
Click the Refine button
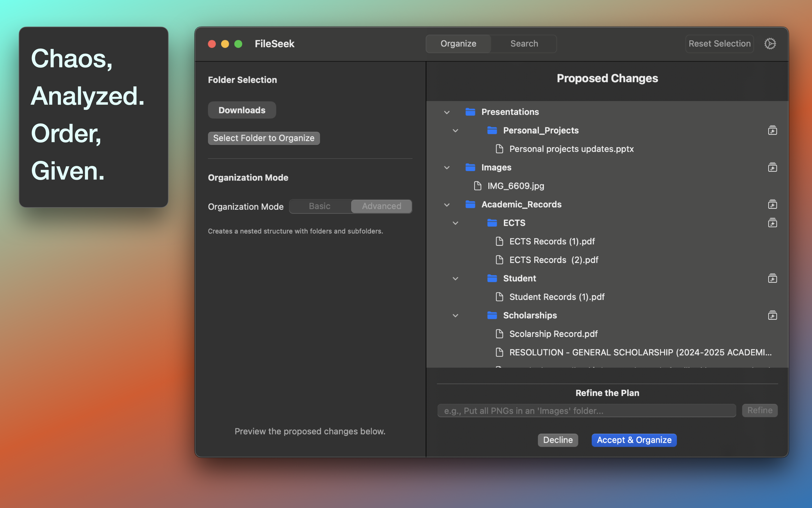point(760,410)
